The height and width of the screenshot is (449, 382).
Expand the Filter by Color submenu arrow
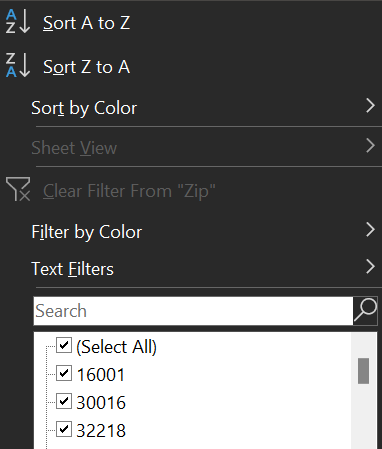coord(370,230)
